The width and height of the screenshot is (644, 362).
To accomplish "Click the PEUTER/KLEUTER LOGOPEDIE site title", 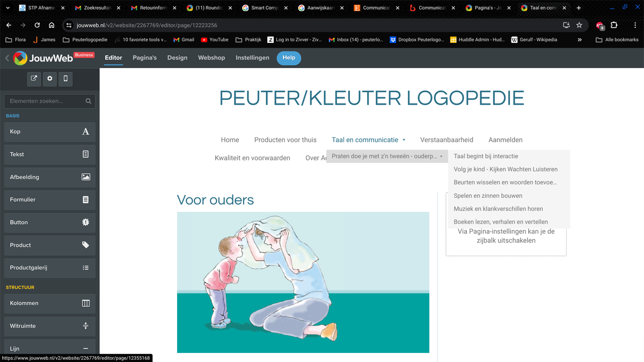I will pyautogui.click(x=371, y=98).
